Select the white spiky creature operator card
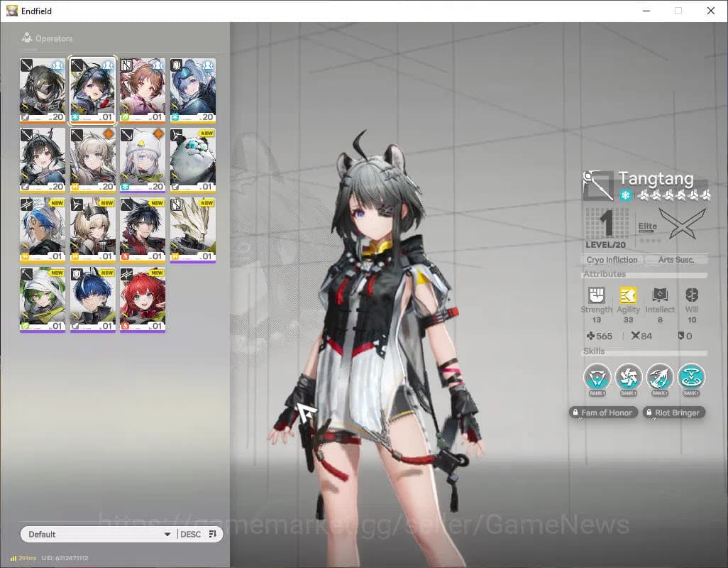The height and width of the screenshot is (568, 728). pyautogui.click(x=193, y=230)
